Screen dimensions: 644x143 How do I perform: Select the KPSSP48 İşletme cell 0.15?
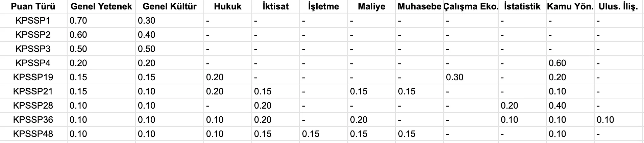pyautogui.click(x=311, y=134)
